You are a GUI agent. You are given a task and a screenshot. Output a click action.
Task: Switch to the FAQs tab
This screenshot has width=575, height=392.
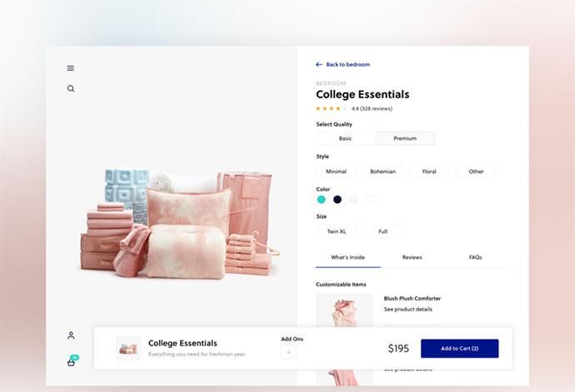click(475, 257)
